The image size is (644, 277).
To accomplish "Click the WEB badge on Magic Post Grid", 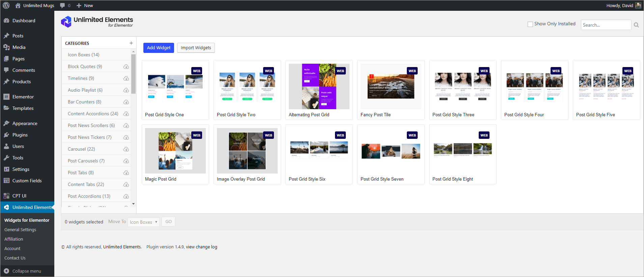I will [197, 135].
